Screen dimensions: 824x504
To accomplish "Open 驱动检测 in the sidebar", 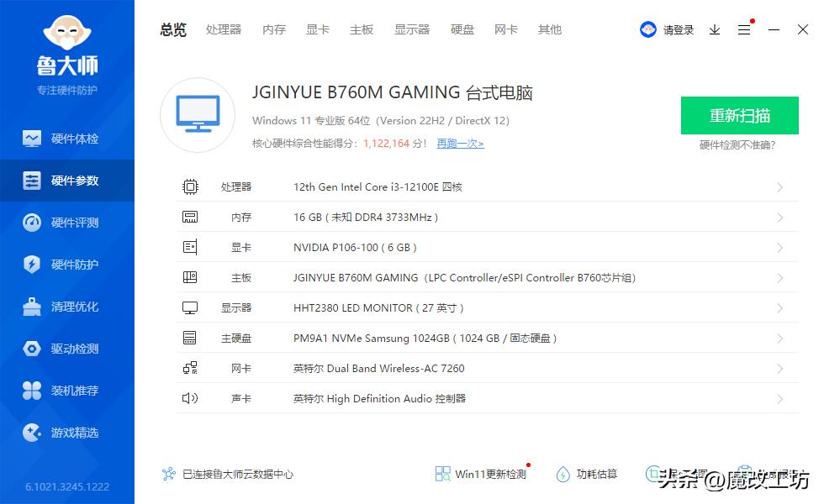I will pyautogui.click(x=67, y=348).
